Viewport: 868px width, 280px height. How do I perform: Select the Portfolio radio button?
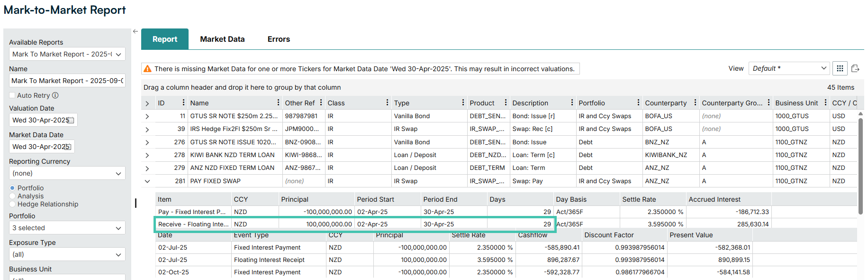click(12, 188)
